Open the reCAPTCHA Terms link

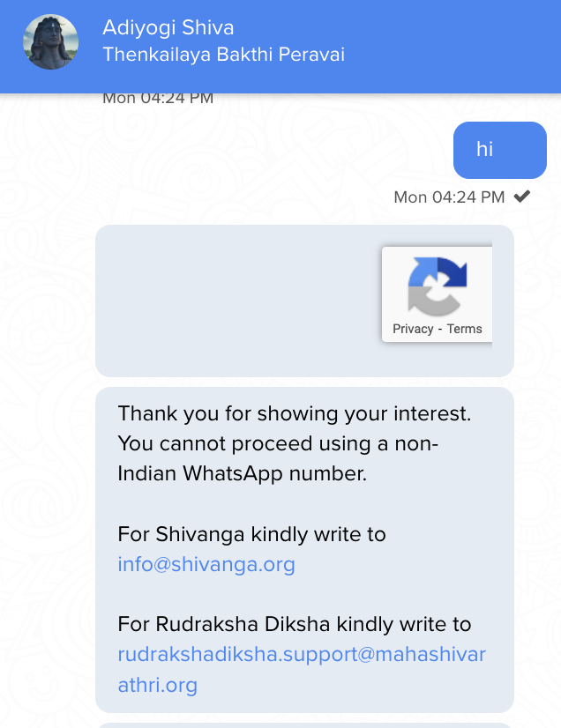[464, 329]
